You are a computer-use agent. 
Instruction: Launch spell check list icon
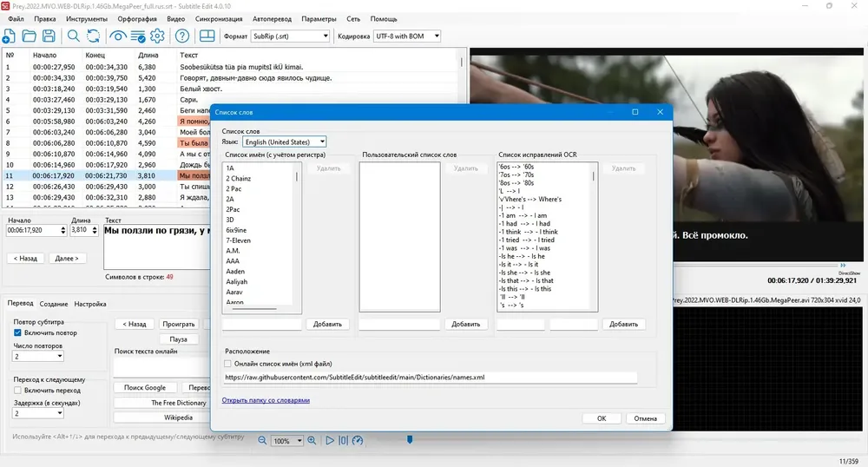(x=138, y=36)
